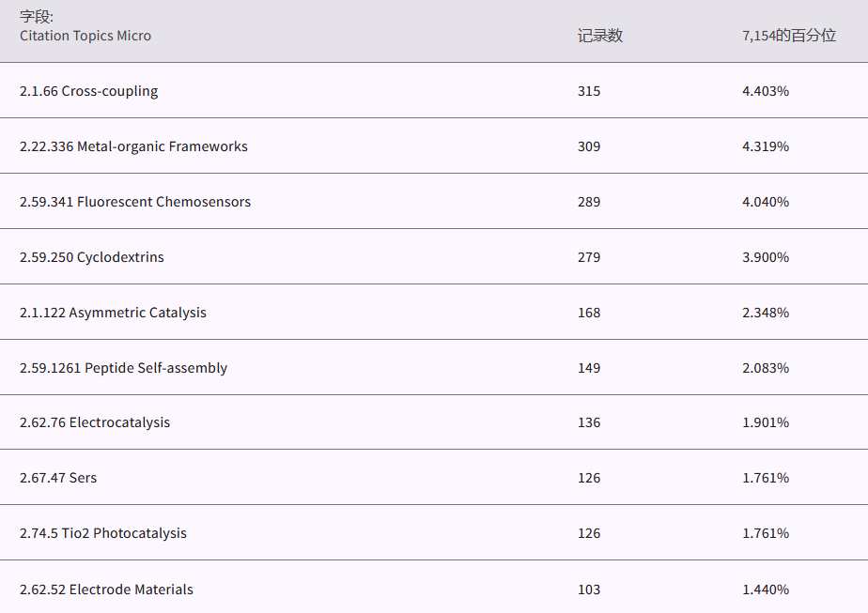Select the 289 record count value
The height and width of the screenshot is (613, 868).
[589, 202]
